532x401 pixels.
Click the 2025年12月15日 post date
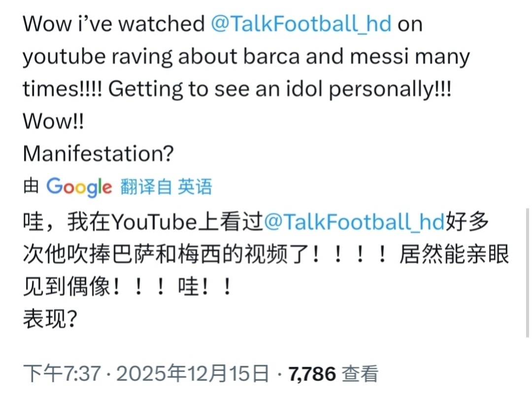click(193, 373)
